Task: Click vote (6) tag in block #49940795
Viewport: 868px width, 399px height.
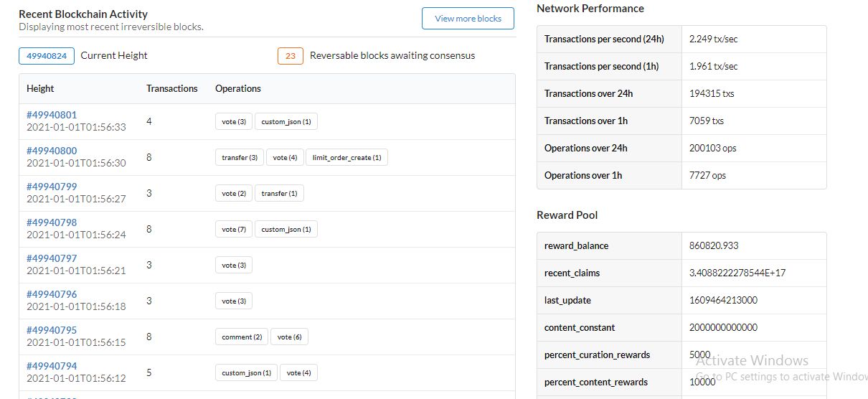Action: coord(289,337)
